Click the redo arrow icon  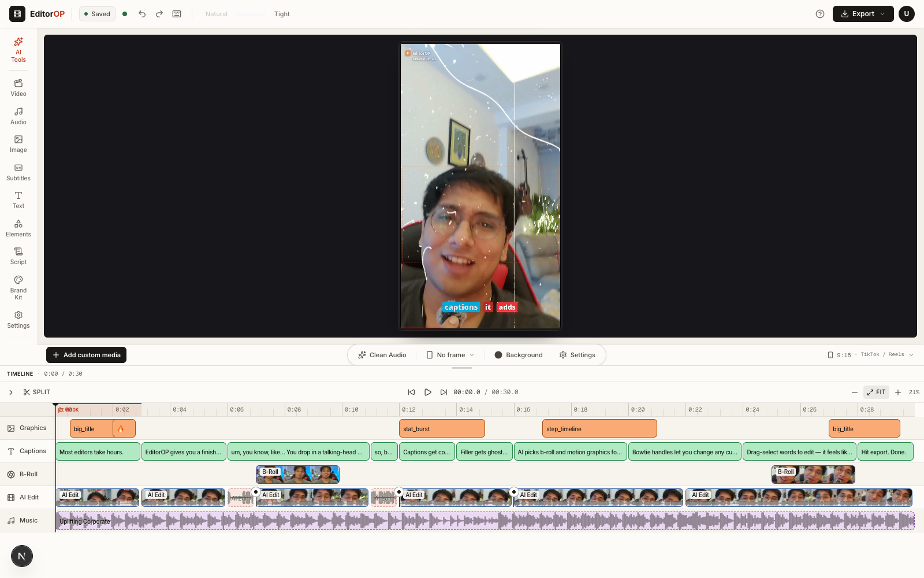(x=159, y=14)
